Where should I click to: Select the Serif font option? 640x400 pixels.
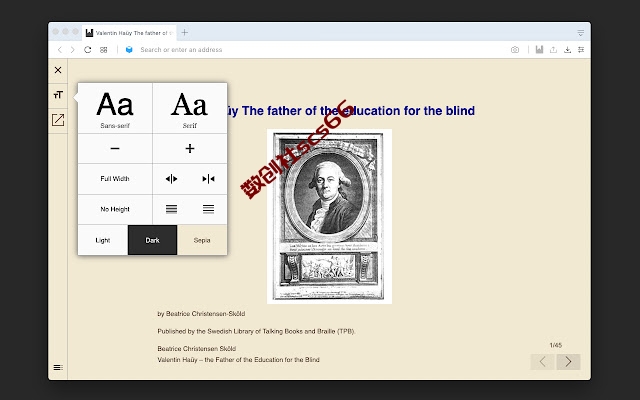tap(190, 108)
